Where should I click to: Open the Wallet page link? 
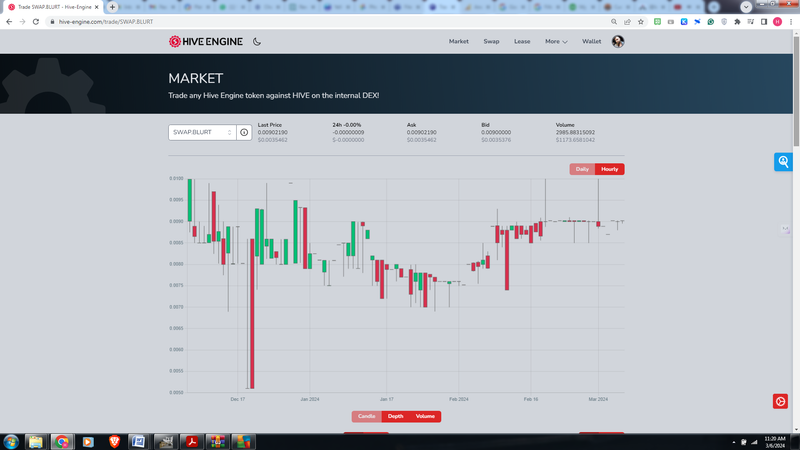[592, 42]
